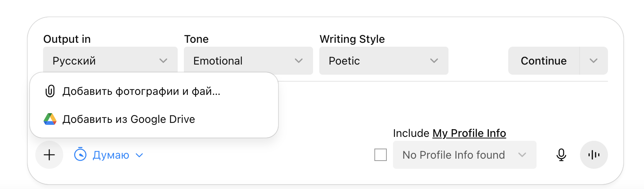Enable the Include My Profile Info checkbox
Screen dimensions: 644x189
click(x=381, y=155)
